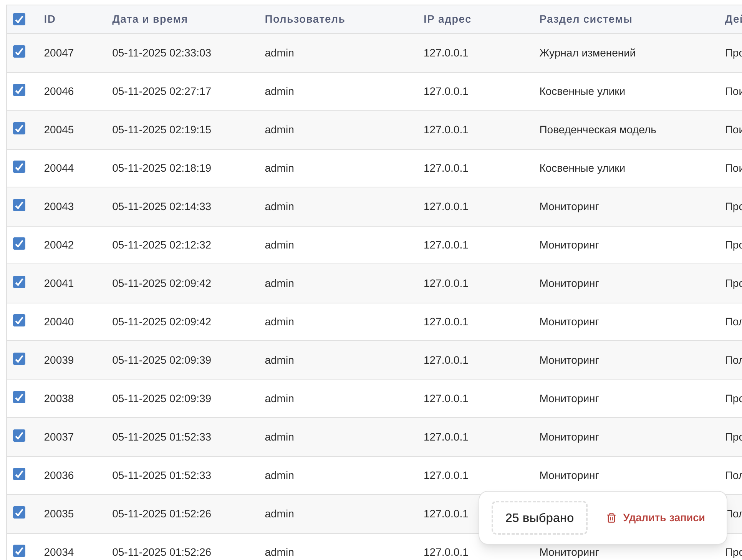Deselect the record 20041 checkbox

(x=19, y=282)
